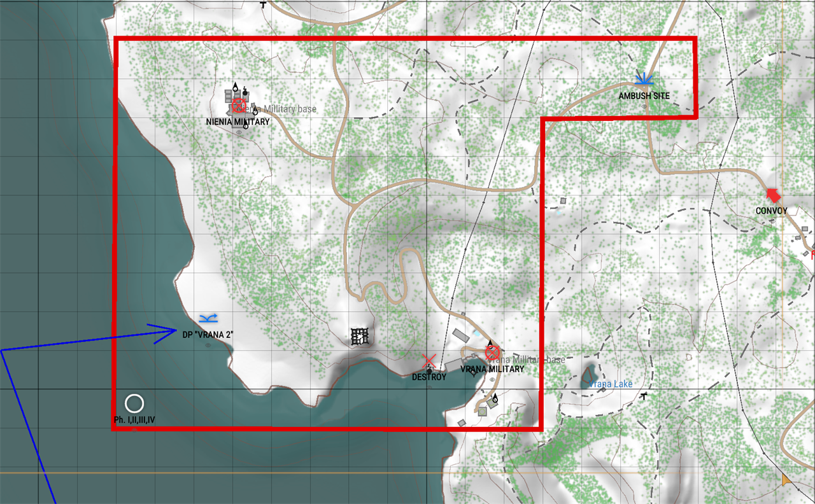Click the CONVOY text label
The width and height of the screenshot is (815, 504).
(771, 211)
